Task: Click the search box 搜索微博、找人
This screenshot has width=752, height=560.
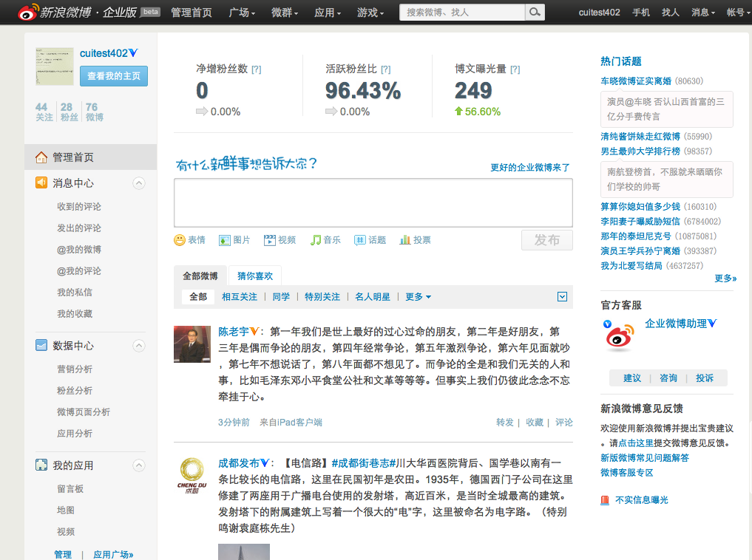Action: pos(462,12)
